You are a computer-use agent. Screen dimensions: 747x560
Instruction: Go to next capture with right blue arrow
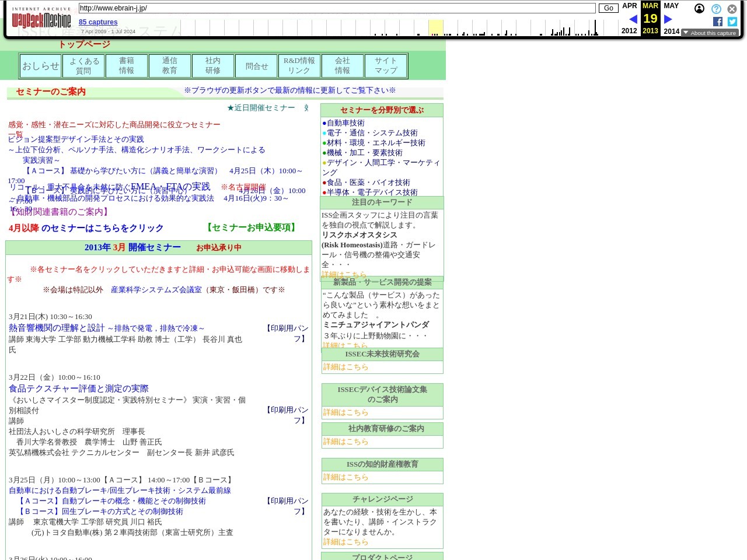(668, 19)
